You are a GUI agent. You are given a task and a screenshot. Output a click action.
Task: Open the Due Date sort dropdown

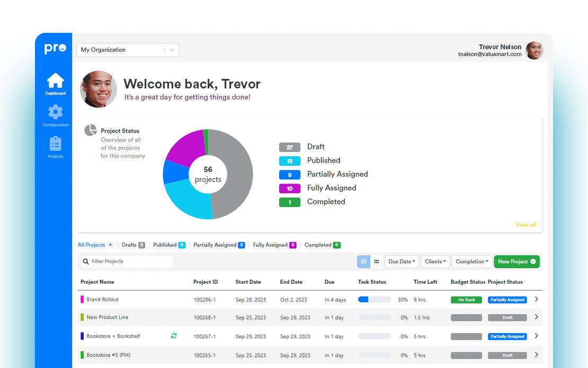pos(402,262)
